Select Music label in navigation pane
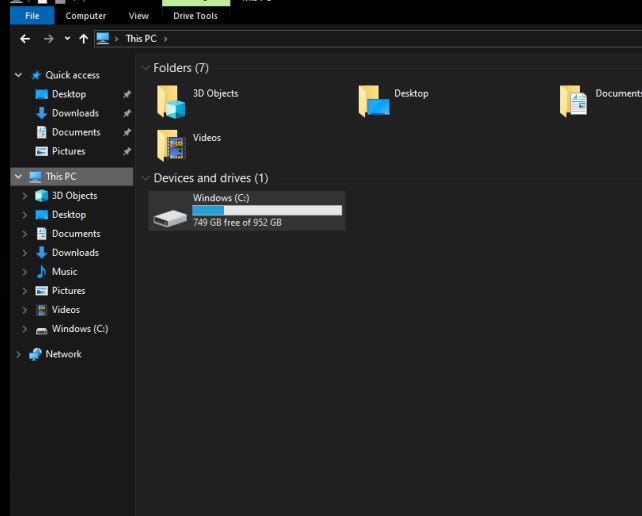Viewport: 642px width, 516px height. (x=65, y=272)
